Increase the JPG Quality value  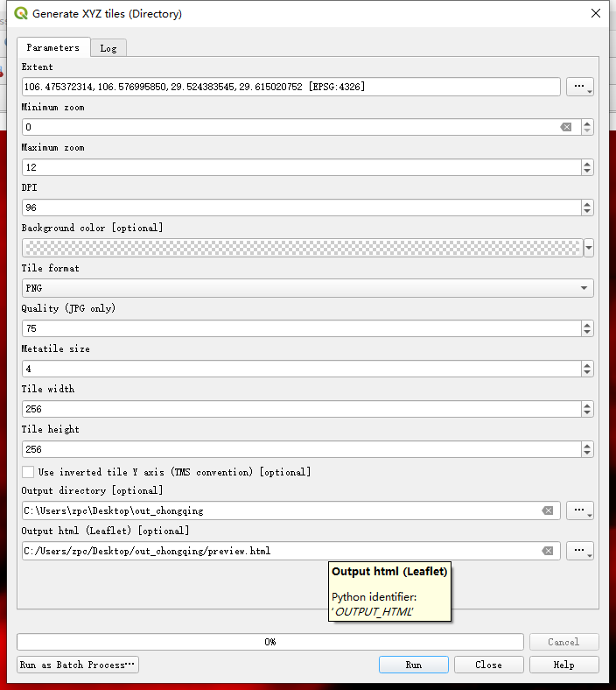pos(587,325)
